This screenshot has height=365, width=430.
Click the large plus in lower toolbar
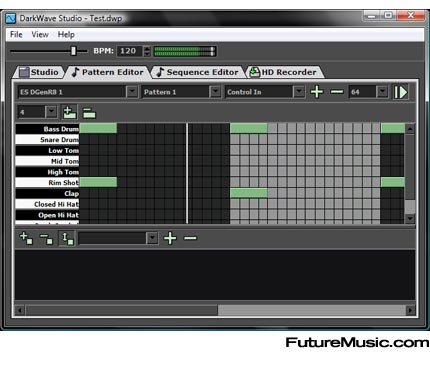(170, 238)
